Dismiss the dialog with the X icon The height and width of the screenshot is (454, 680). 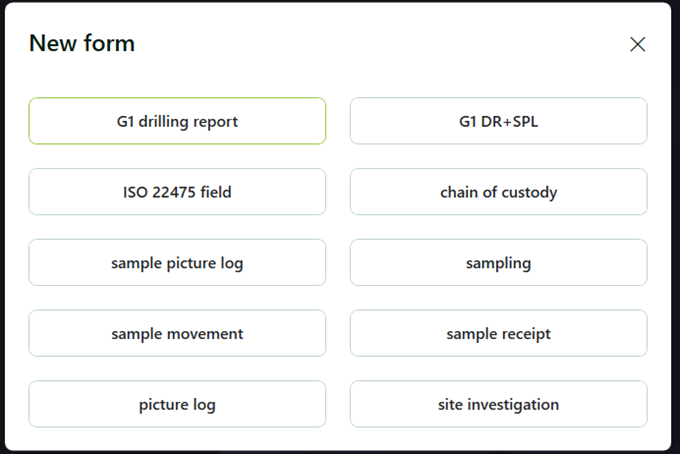[637, 44]
